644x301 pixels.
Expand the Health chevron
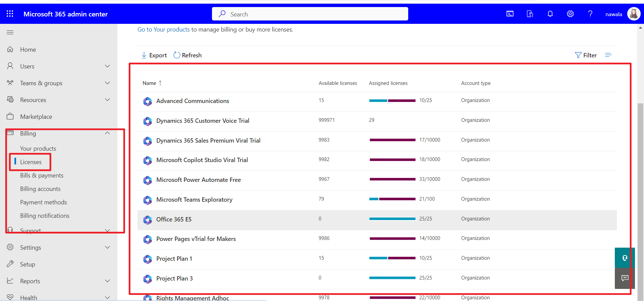(107, 297)
